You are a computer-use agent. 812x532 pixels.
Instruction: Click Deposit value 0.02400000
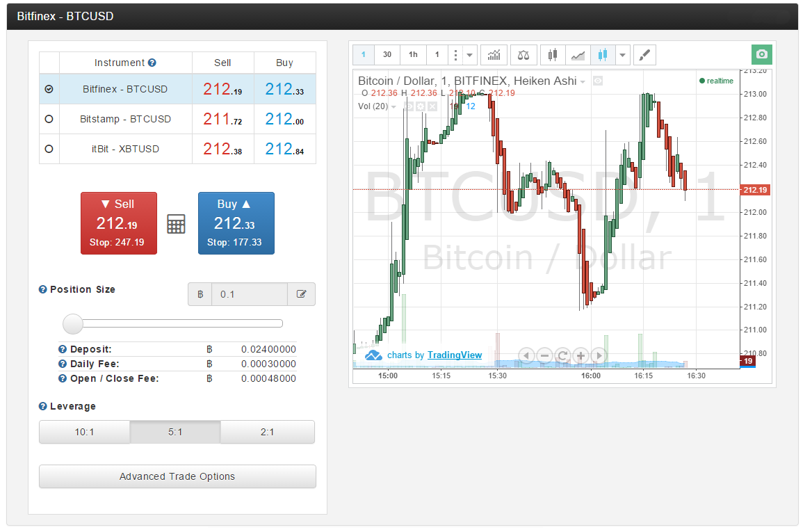[268, 350]
